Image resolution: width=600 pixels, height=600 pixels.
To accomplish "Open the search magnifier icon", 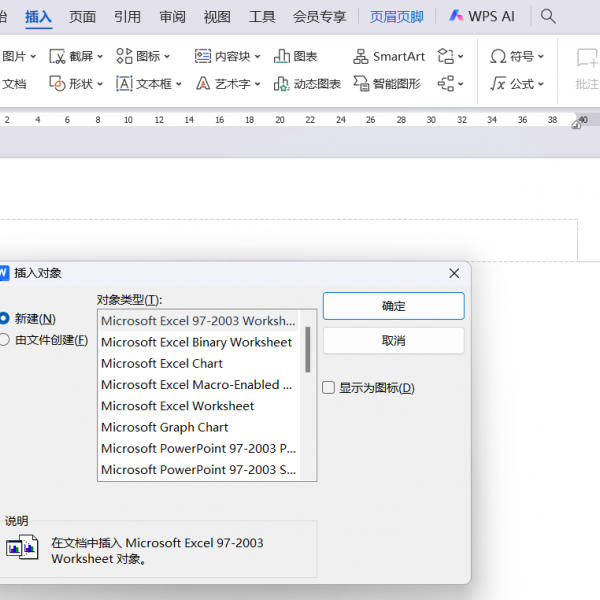I will (x=548, y=16).
